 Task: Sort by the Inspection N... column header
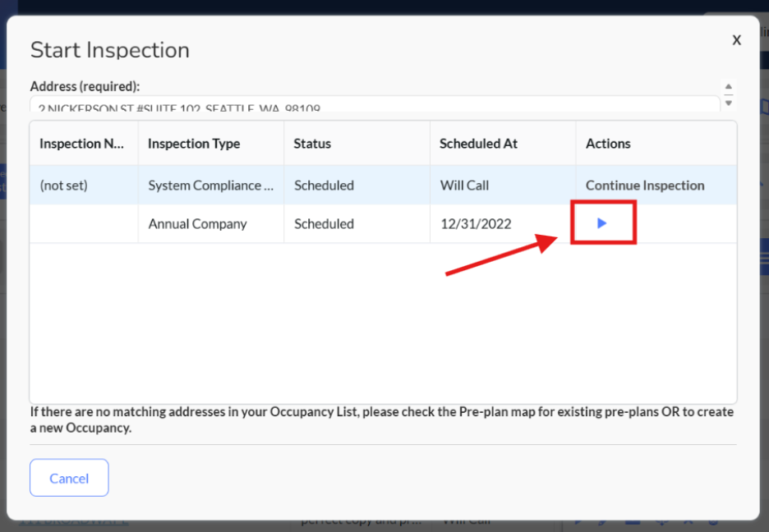pos(82,144)
